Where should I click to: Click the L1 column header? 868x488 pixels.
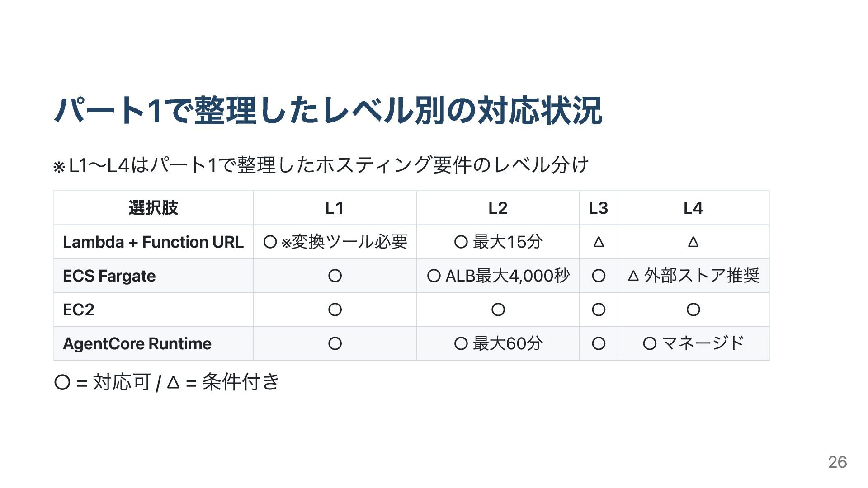click(335, 208)
